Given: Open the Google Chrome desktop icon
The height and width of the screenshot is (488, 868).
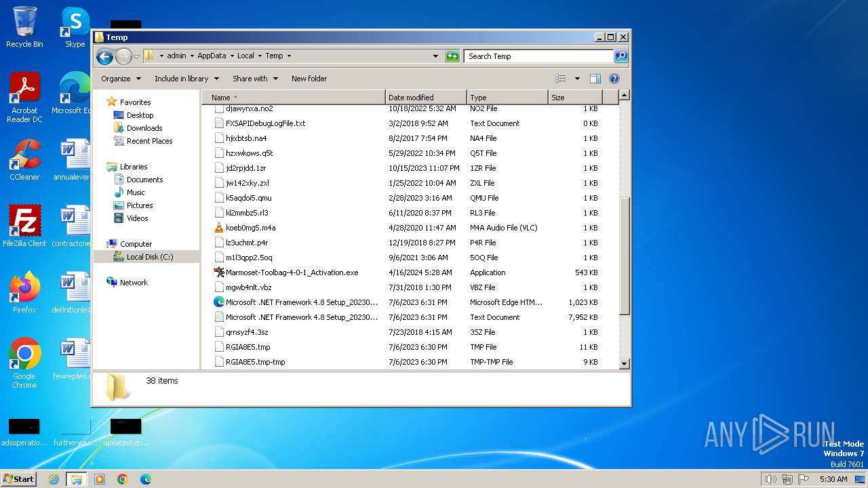Looking at the screenshot, I should 24,363.
